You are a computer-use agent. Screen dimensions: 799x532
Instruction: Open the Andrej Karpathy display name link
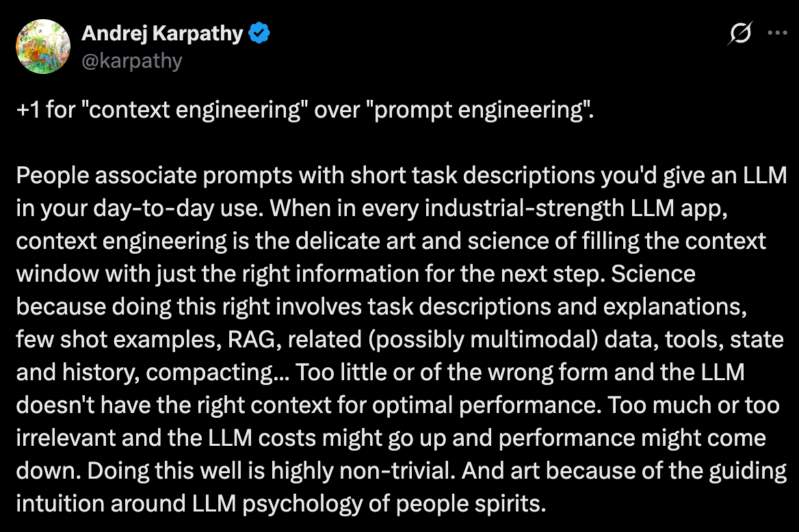pos(161,33)
